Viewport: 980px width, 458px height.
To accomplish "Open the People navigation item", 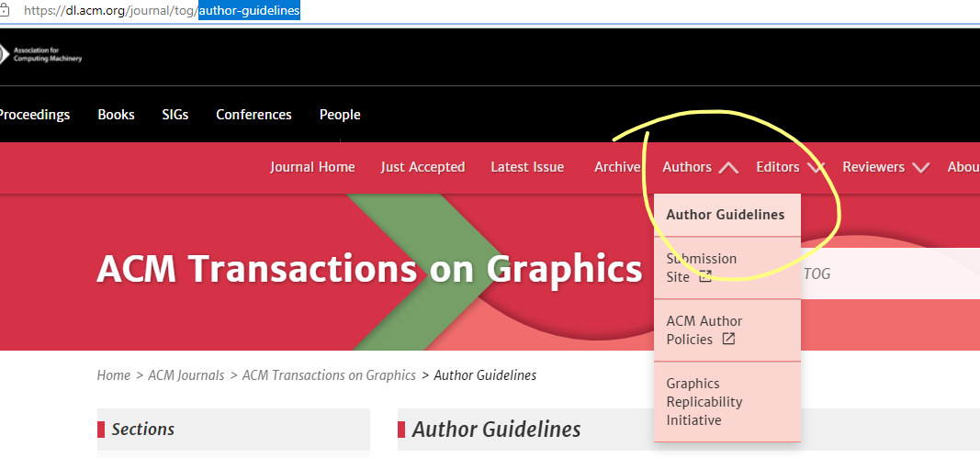I will pos(340,115).
